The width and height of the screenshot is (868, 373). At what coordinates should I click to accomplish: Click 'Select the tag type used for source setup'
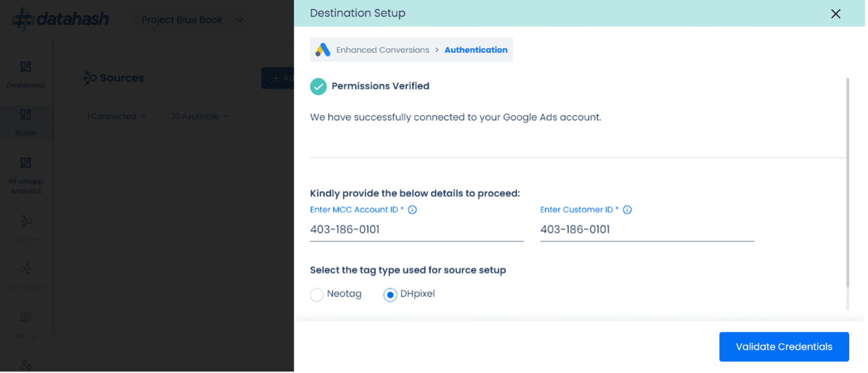click(x=409, y=271)
